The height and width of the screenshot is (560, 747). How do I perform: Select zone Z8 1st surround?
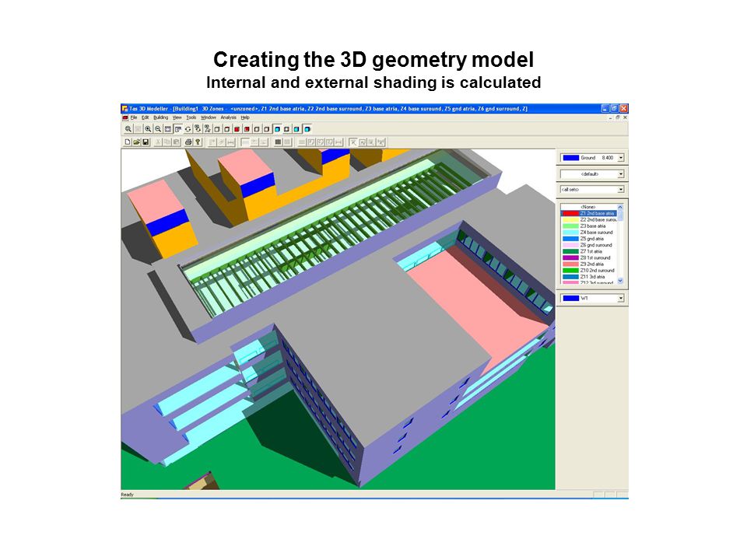[x=588, y=257]
